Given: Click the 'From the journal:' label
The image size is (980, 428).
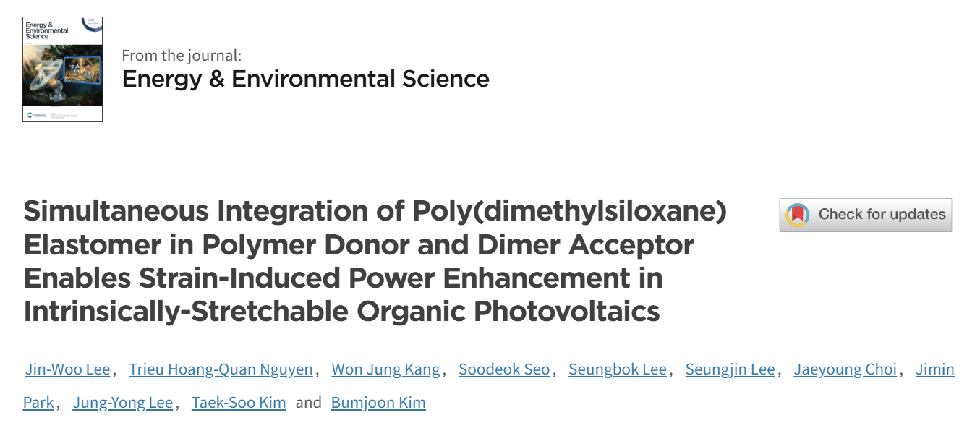Looking at the screenshot, I should (x=182, y=55).
